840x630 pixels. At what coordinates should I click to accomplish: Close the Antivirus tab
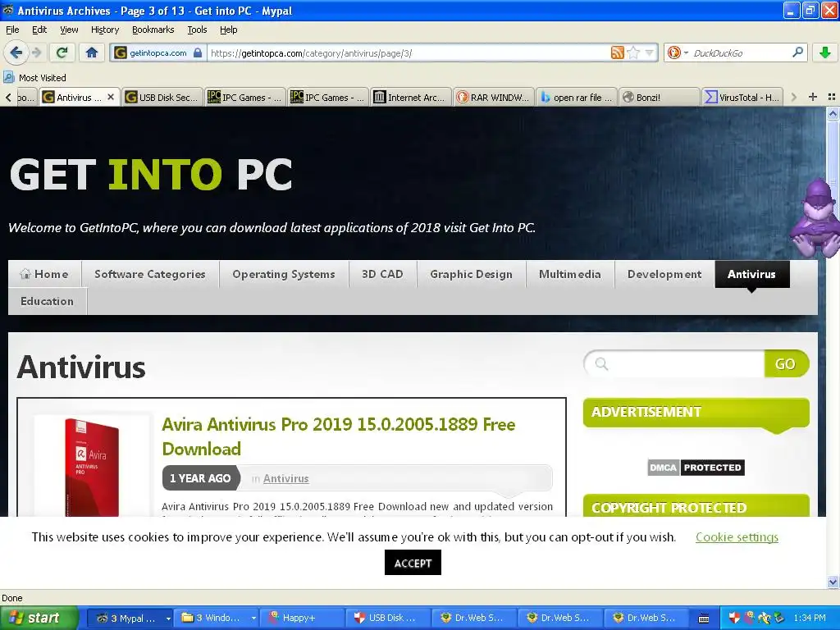(x=111, y=97)
